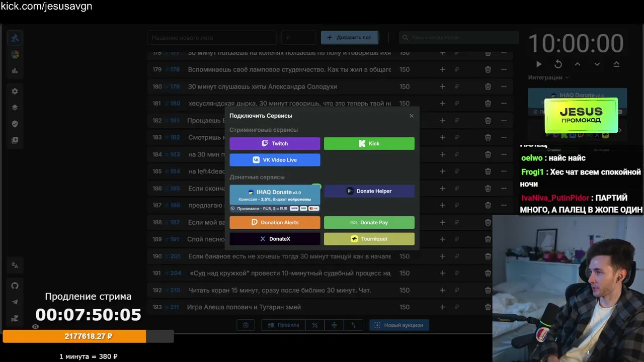Click the double-up arrow next to timer
This screenshot has width=644, height=362.
616,64
